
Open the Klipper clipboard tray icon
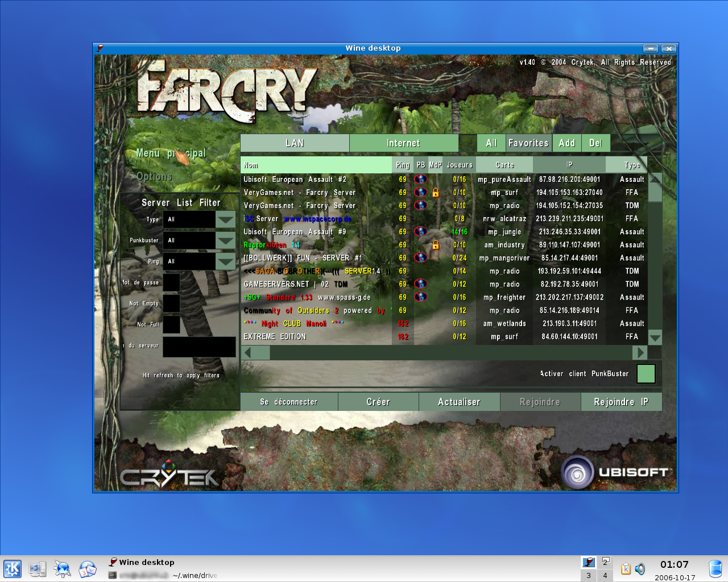pos(626,568)
